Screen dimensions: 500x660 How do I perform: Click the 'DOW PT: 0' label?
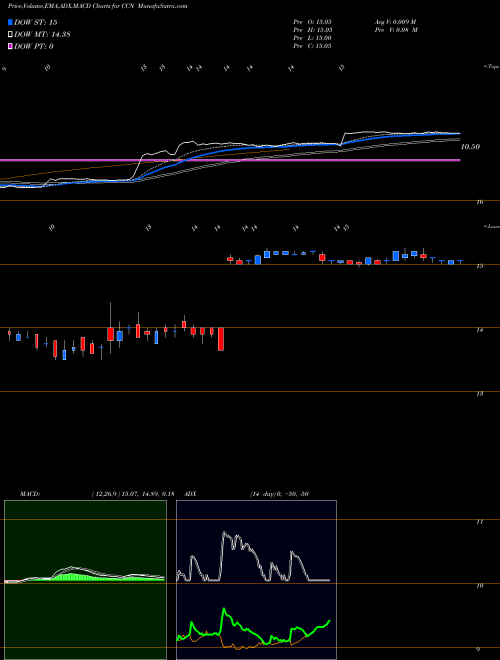[x=34, y=46]
